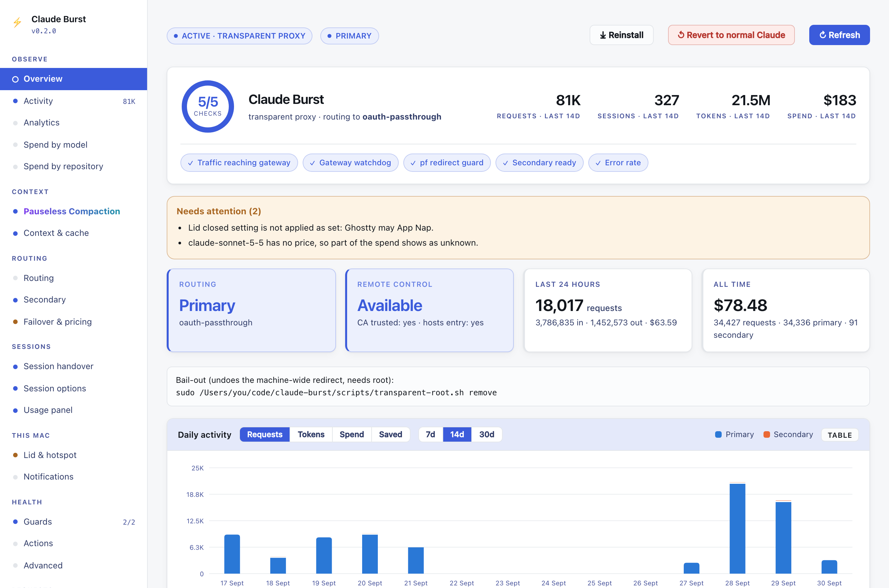Toggle the Secondary legend orange swatch
Viewport: 889px width, 588px height.
tap(767, 434)
